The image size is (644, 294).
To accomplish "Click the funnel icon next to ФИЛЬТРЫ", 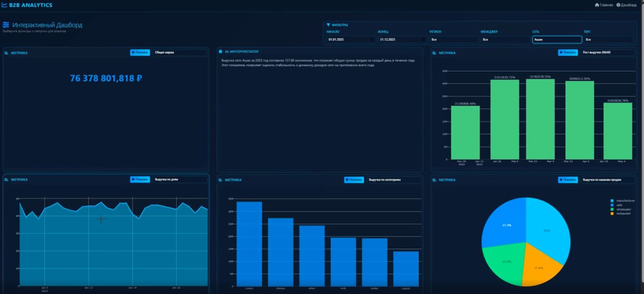I will point(329,25).
